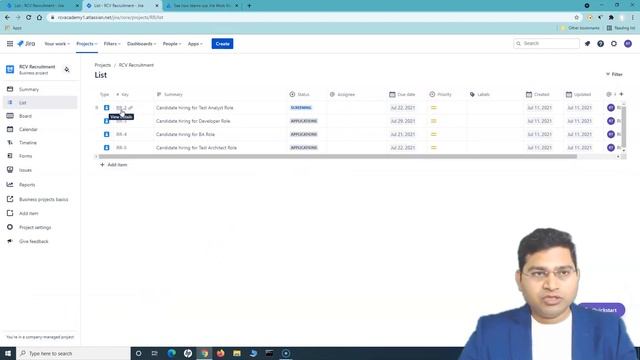Click the priority icon in Developer Role row
This screenshot has height=360, width=640.
[x=433, y=121]
